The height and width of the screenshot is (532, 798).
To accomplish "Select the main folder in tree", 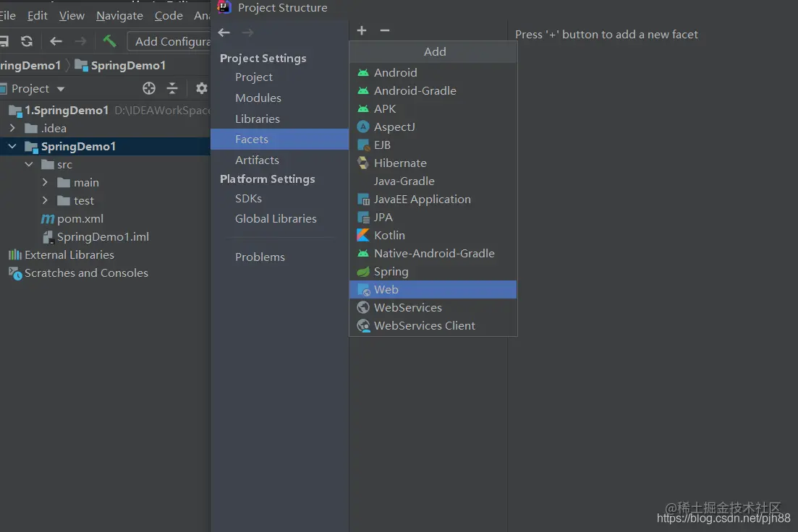I will [78, 183].
